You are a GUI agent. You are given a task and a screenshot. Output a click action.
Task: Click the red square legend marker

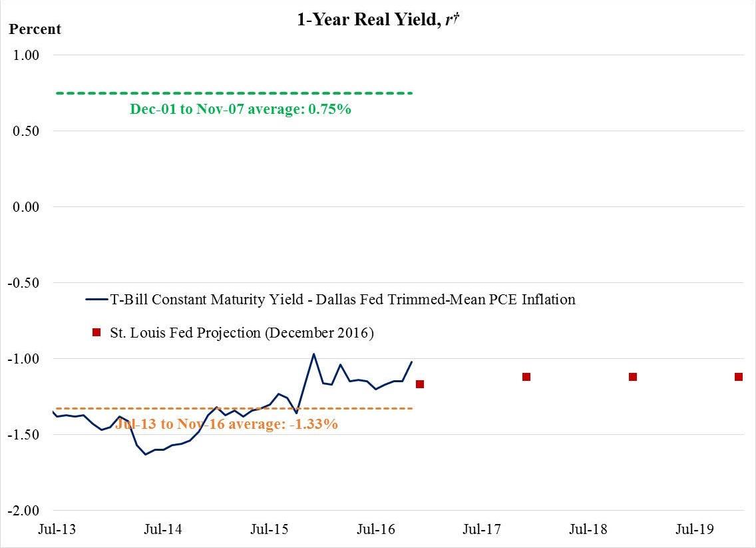pos(96,332)
